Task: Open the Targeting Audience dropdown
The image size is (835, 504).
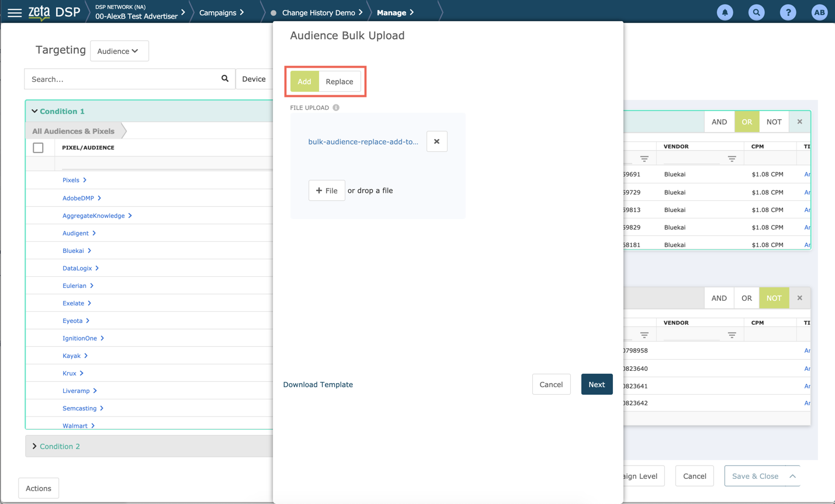Action: coord(119,51)
